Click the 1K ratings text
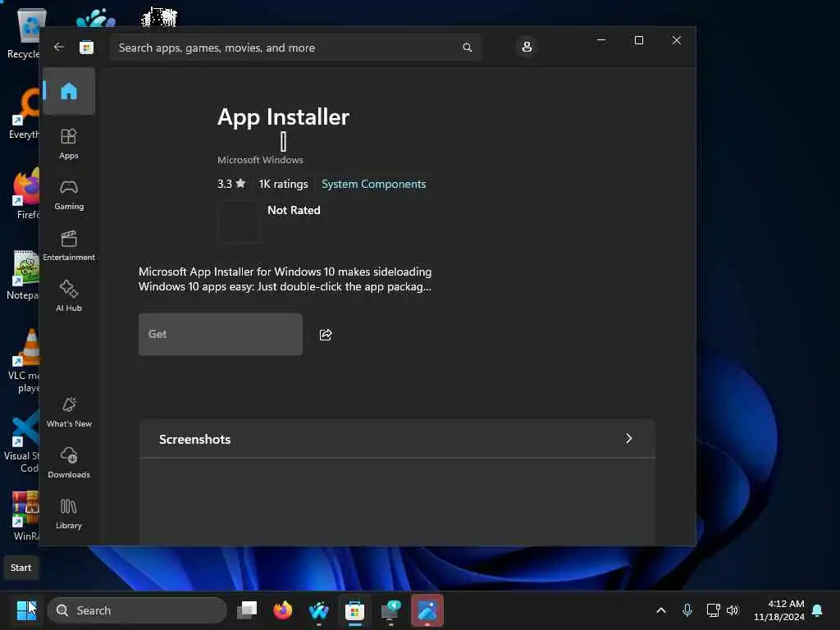 click(x=283, y=184)
